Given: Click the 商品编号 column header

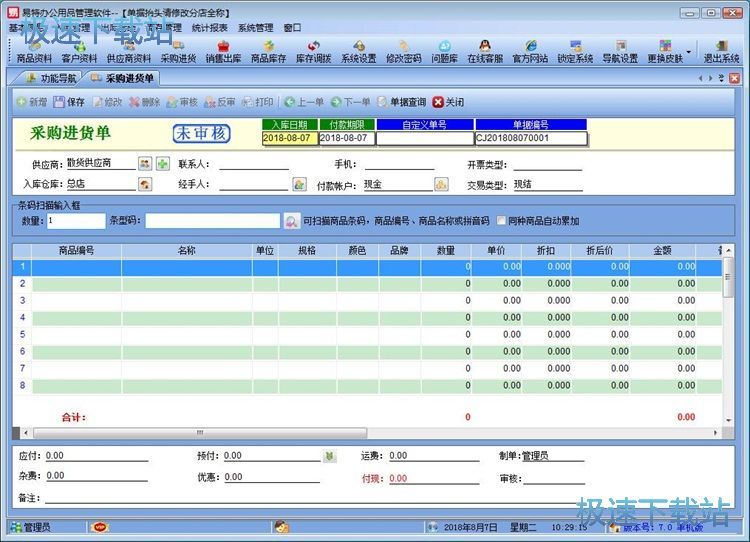Looking at the screenshot, I should point(77,251).
